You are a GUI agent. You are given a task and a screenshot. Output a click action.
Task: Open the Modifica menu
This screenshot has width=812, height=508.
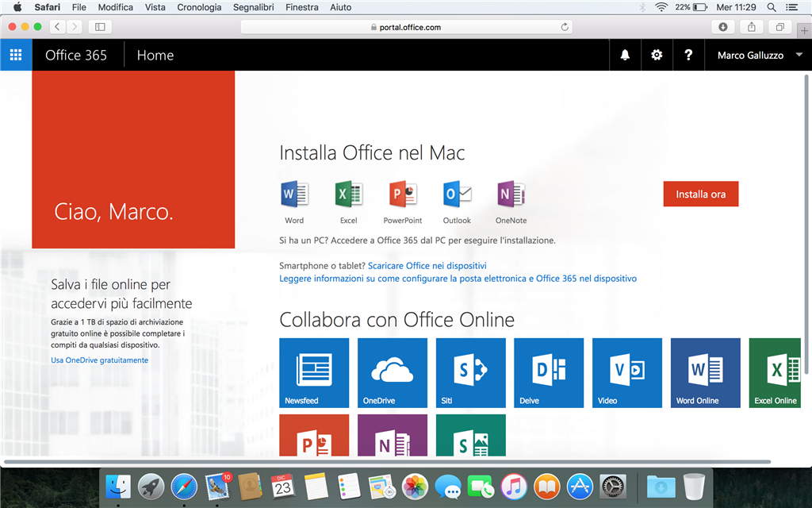[116, 7]
